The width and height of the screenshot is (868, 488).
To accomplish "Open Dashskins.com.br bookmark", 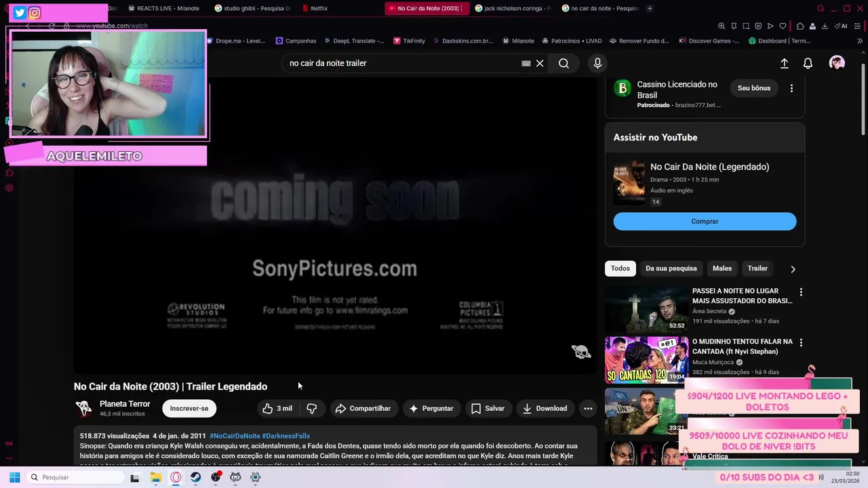I will click(x=462, y=41).
